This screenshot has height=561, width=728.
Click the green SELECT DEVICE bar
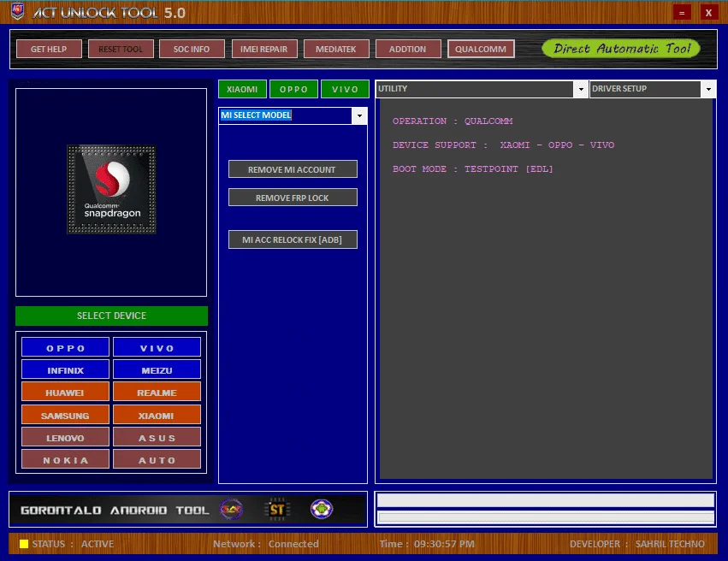pyautogui.click(x=111, y=316)
